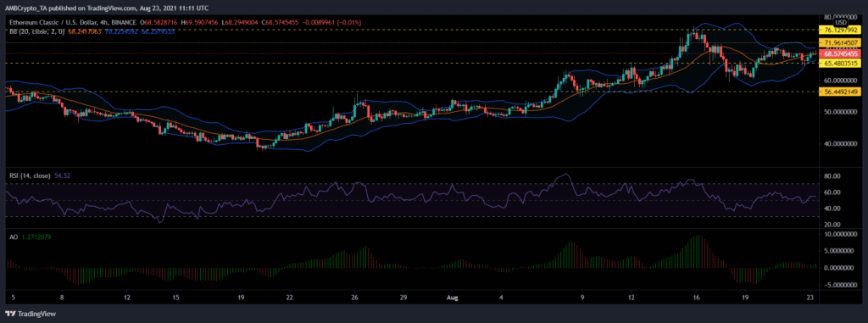
Task: Click the 76.1297992 price level label
Action: pos(841,31)
